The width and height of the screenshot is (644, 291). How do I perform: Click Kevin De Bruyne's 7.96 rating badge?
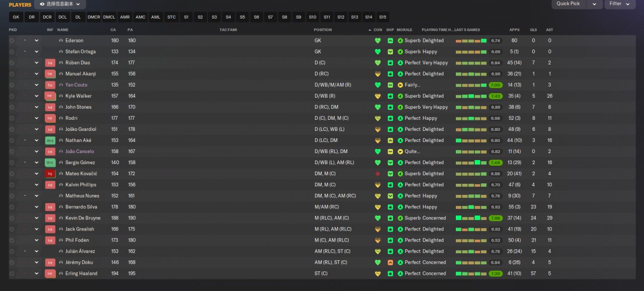pos(496,218)
